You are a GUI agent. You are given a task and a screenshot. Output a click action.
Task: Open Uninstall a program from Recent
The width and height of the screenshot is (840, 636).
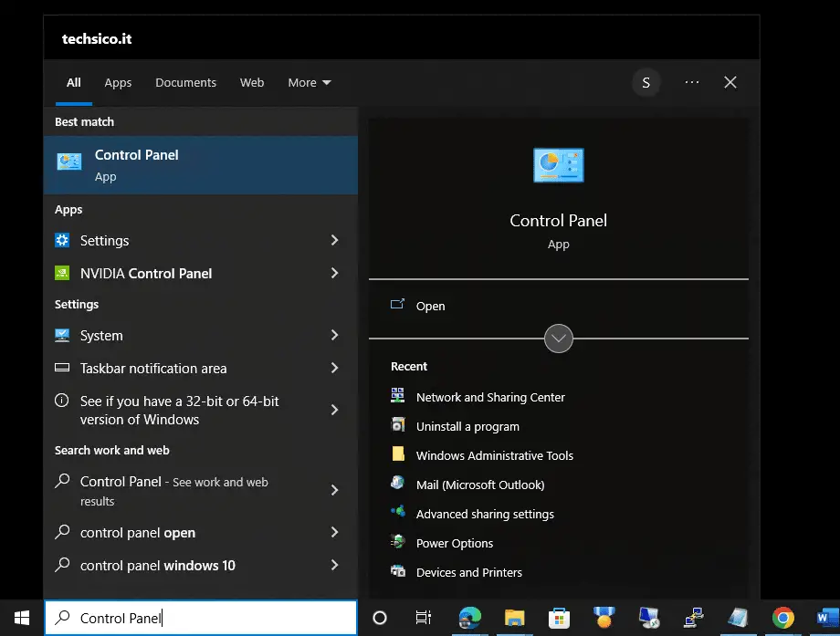point(456,426)
